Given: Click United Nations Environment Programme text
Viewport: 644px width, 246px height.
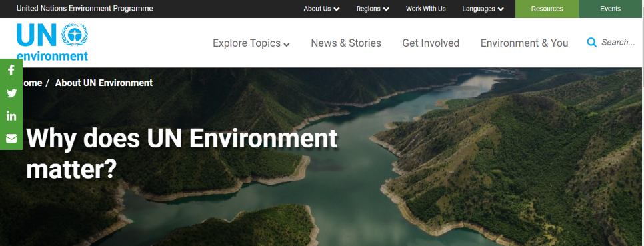Looking at the screenshot, I should pyautogui.click(x=85, y=9).
